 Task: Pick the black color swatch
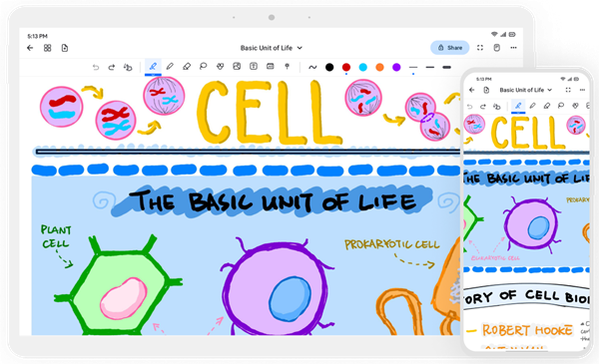pos(329,67)
